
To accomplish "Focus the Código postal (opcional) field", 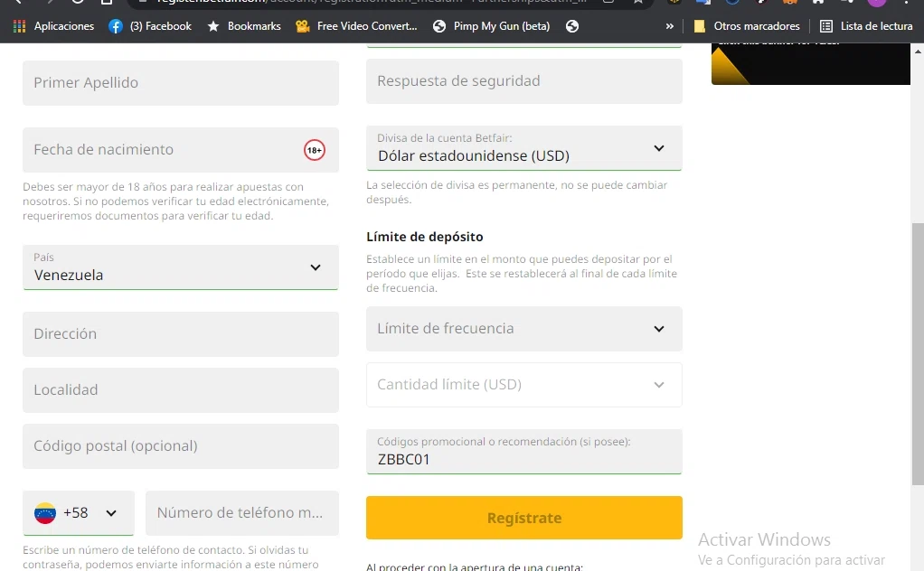I will pyautogui.click(x=181, y=446).
